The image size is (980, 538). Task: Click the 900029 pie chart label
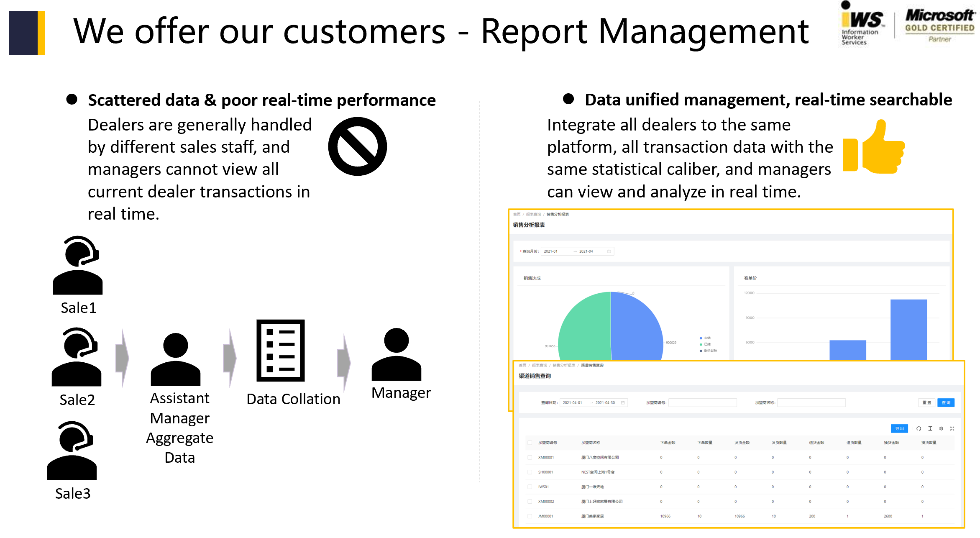(x=671, y=343)
